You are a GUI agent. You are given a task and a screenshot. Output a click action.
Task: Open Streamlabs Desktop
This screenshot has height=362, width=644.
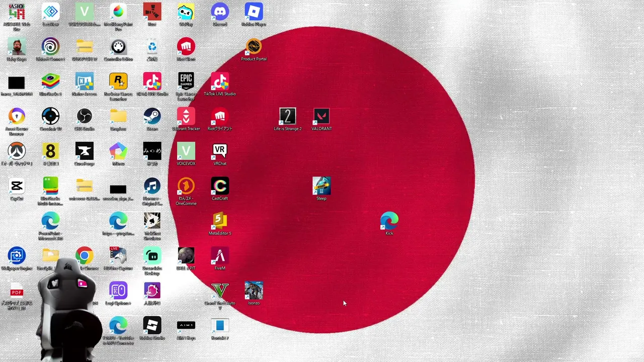coord(152,255)
